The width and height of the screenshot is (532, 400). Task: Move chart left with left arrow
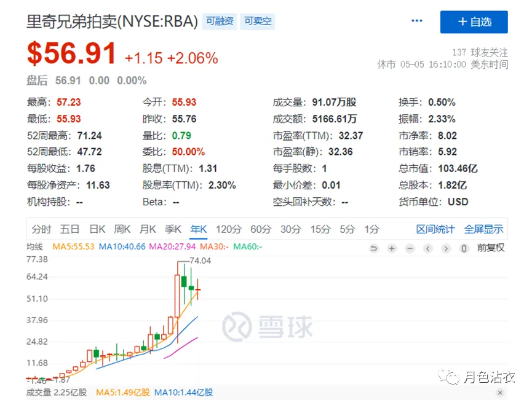428,248
